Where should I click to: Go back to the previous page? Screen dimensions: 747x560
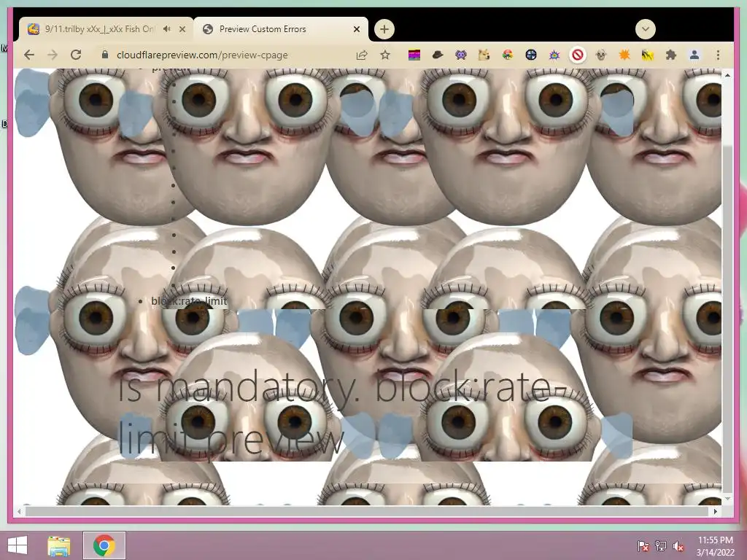click(29, 55)
